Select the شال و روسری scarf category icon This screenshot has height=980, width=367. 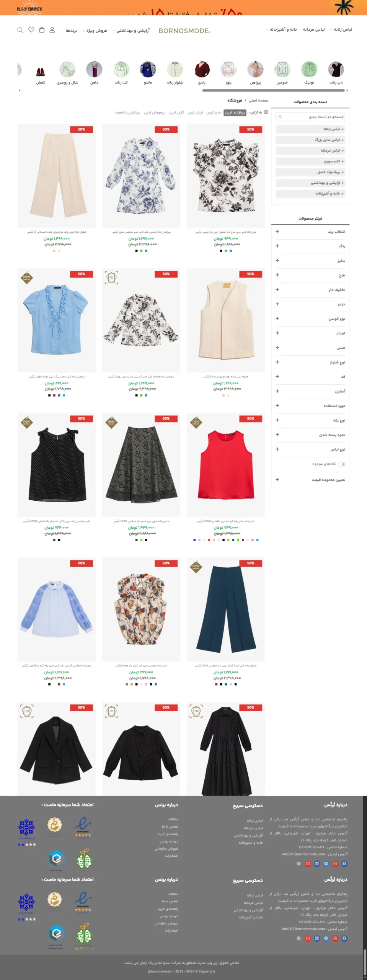point(67,70)
